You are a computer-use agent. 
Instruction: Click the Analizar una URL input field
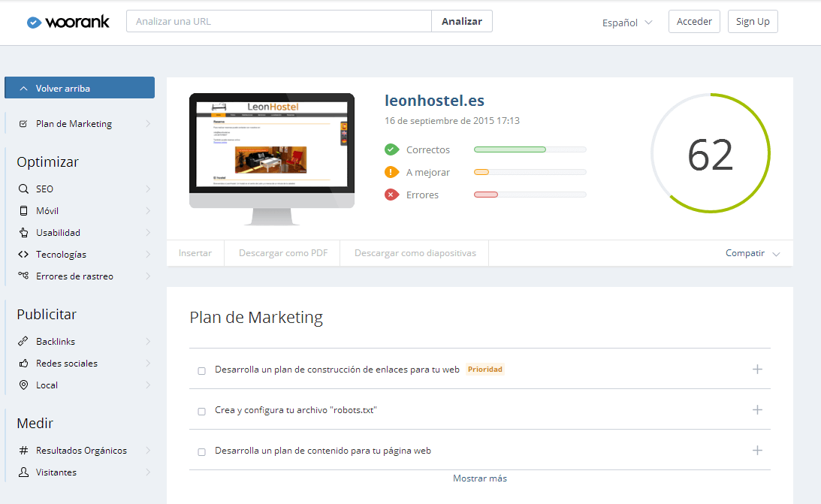coord(279,22)
